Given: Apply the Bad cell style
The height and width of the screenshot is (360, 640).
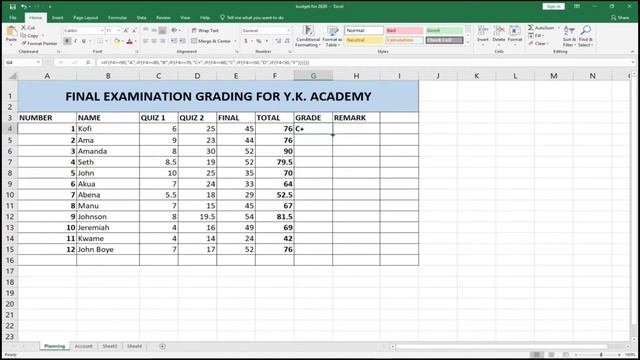Looking at the screenshot, I should [x=404, y=31].
